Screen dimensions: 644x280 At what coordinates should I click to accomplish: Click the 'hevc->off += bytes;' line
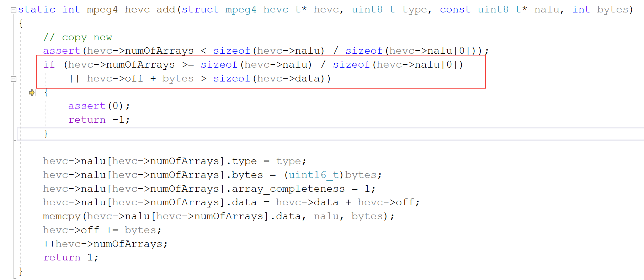click(102, 230)
